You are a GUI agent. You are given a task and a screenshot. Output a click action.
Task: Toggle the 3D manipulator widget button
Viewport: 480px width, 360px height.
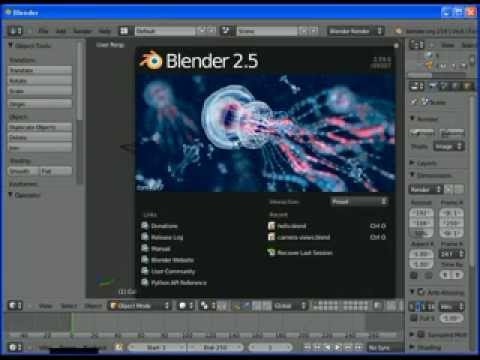pyautogui.click(x=236, y=306)
